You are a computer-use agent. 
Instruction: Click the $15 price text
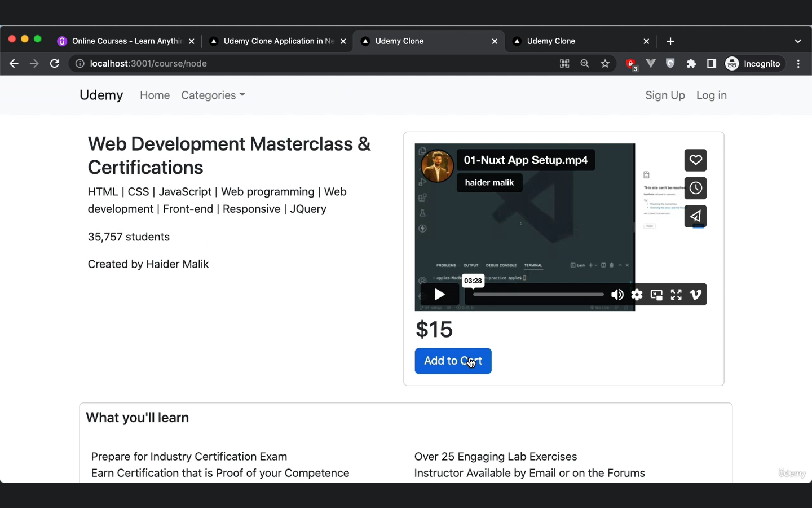coord(434,330)
